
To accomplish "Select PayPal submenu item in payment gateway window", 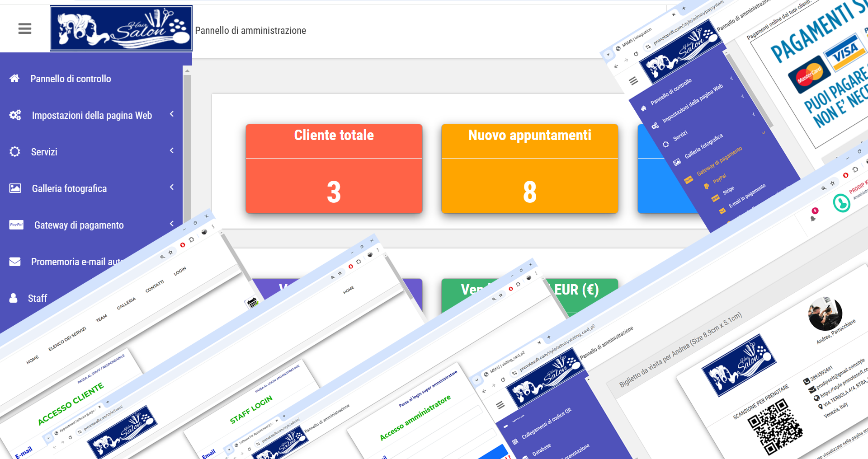I will (x=719, y=179).
